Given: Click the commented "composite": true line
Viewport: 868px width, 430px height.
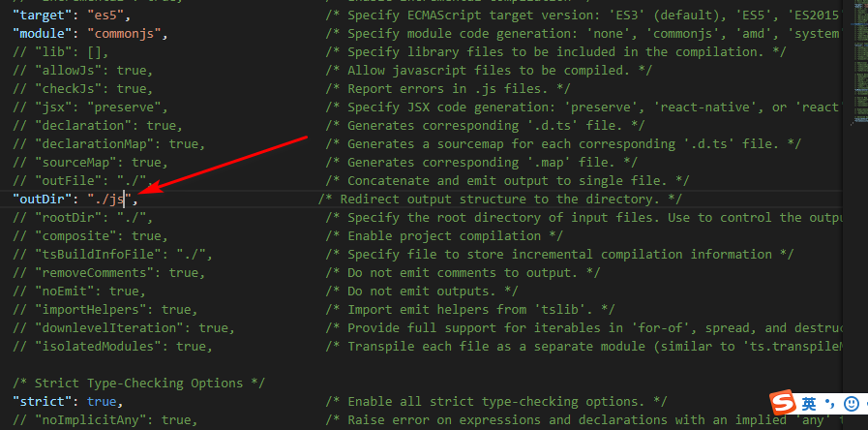Looking at the screenshot, I should 90,235.
